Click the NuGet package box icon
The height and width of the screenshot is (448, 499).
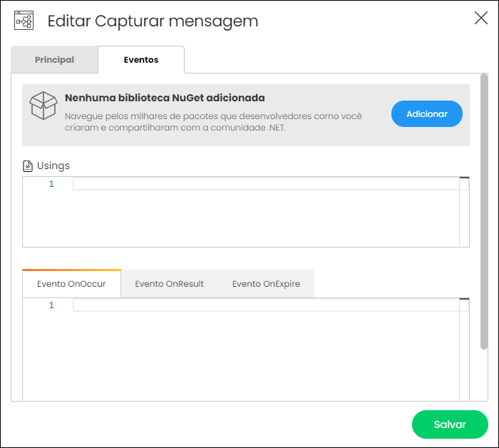[43, 106]
